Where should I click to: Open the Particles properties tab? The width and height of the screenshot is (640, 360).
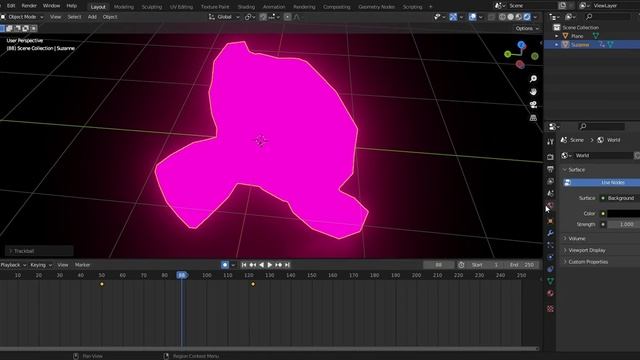(550, 245)
